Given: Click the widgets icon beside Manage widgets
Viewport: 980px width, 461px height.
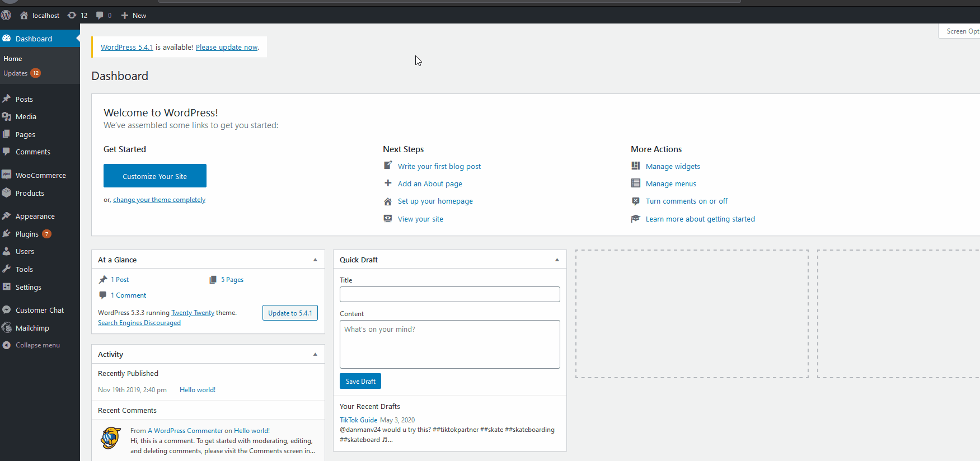Looking at the screenshot, I should tap(636, 166).
